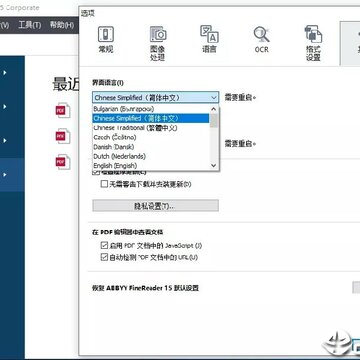Choose Danish (Dansk) from language list

[151, 147]
